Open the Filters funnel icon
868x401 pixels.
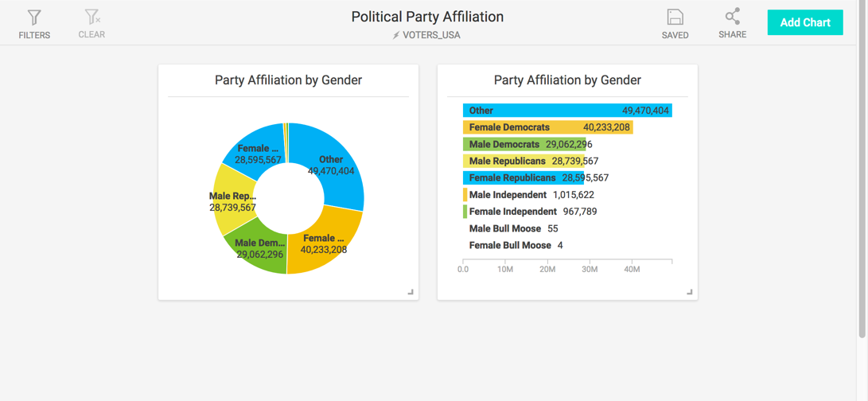pos(34,18)
